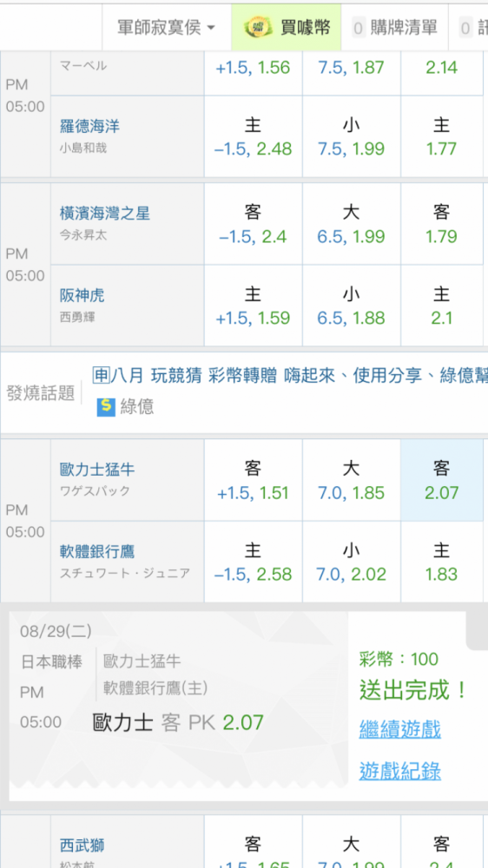Toggle the highlighted 歐力士猛牛 客 2.07 pick
The height and width of the screenshot is (868, 488).
point(441,480)
